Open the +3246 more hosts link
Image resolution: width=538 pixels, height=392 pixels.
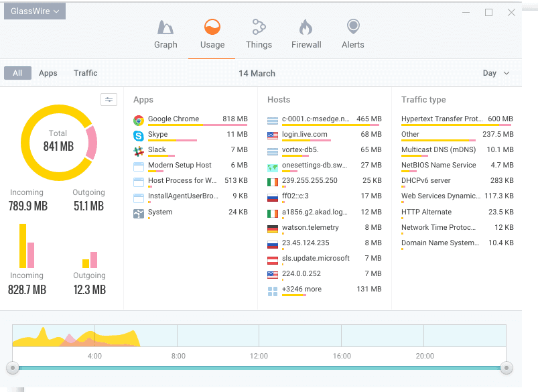coord(324,290)
